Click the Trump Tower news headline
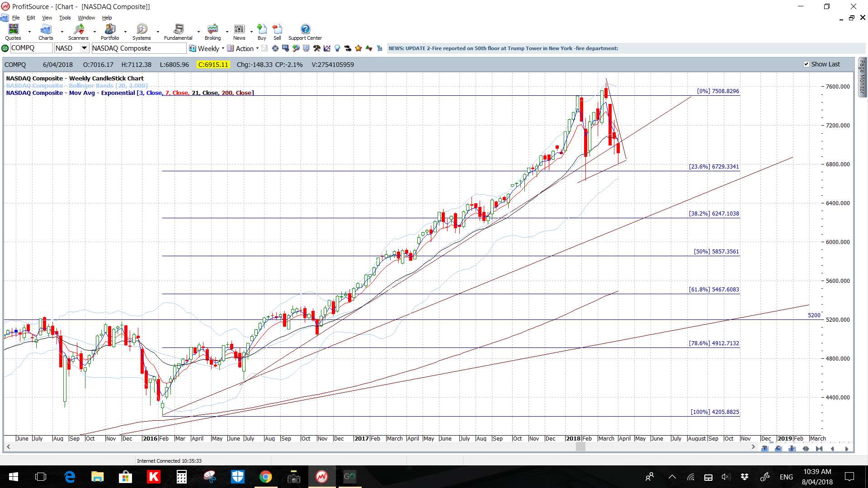Screen dimensions: 868x488 coord(503,48)
